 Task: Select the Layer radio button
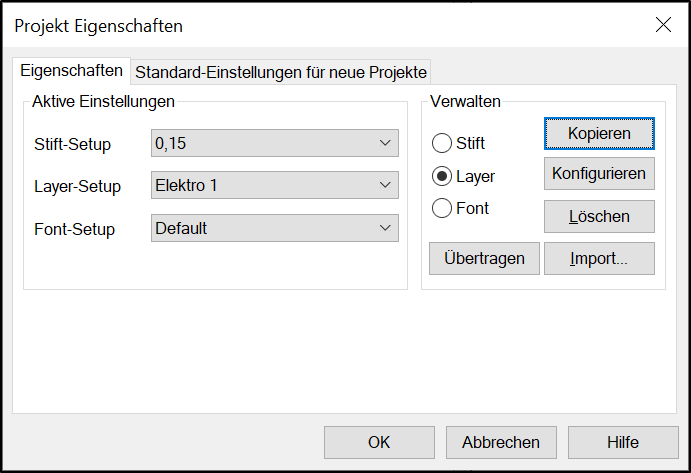pos(442,176)
